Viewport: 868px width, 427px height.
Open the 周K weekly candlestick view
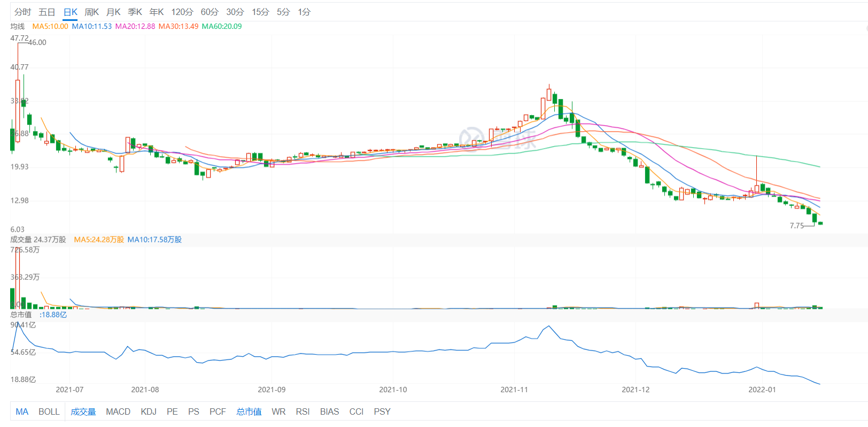point(91,12)
